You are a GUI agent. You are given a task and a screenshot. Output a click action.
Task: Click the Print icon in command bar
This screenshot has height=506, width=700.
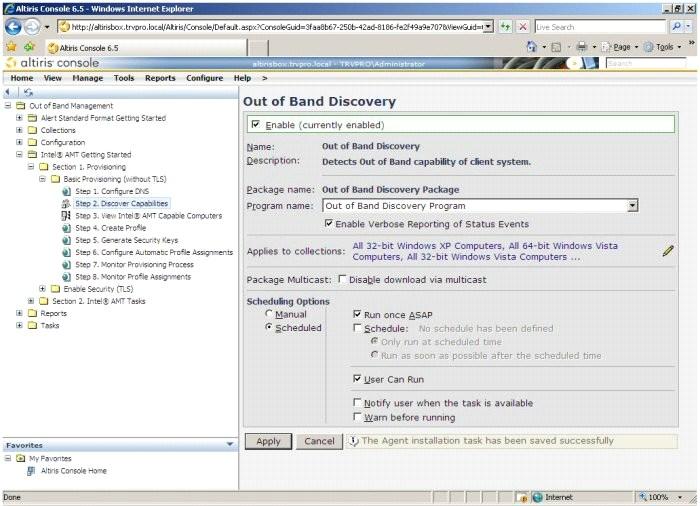point(581,46)
